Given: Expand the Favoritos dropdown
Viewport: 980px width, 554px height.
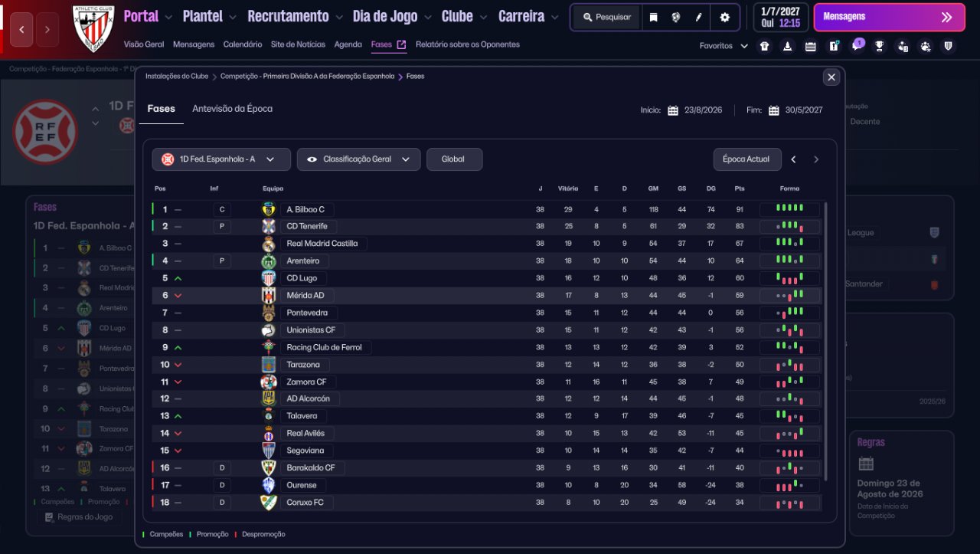Looking at the screenshot, I should tap(724, 46).
